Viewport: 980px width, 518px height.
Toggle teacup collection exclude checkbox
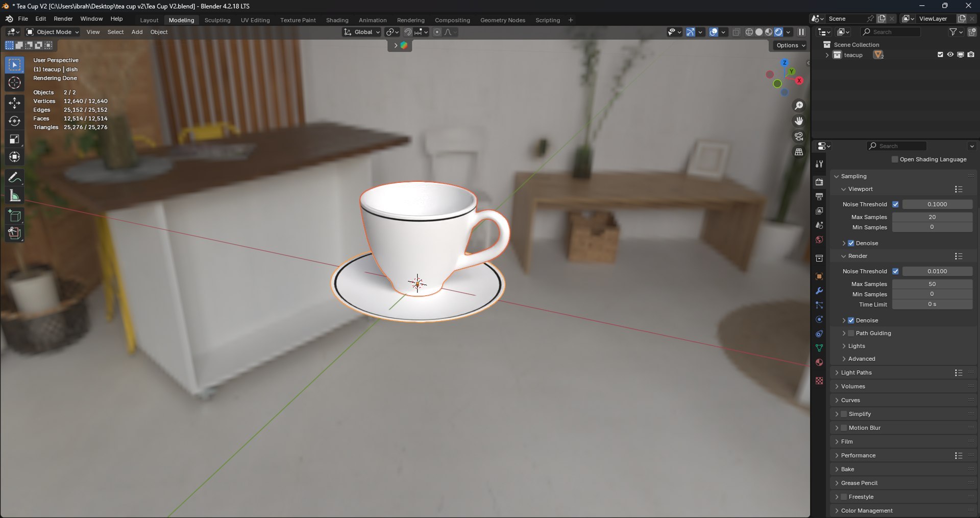click(x=940, y=55)
